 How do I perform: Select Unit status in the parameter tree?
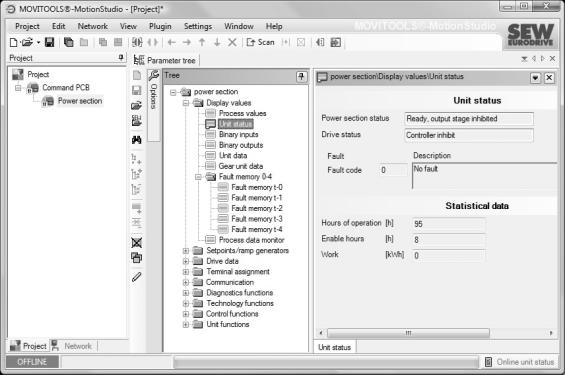coord(236,124)
